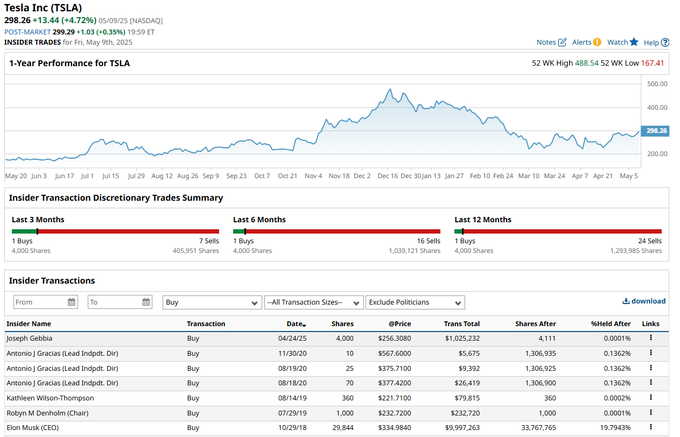This screenshot has width=680, height=437.
Task: Open the Exclude Politicians dropdown
Action: coord(414,302)
